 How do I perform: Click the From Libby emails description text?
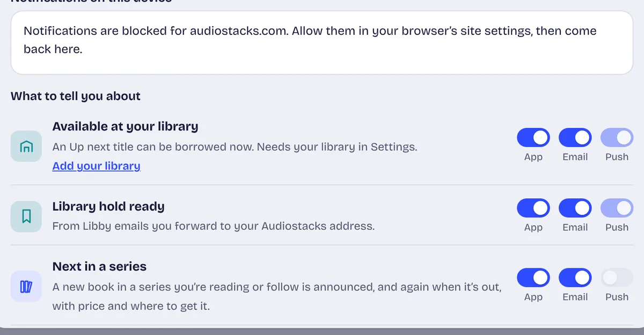[x=214, y=226]
